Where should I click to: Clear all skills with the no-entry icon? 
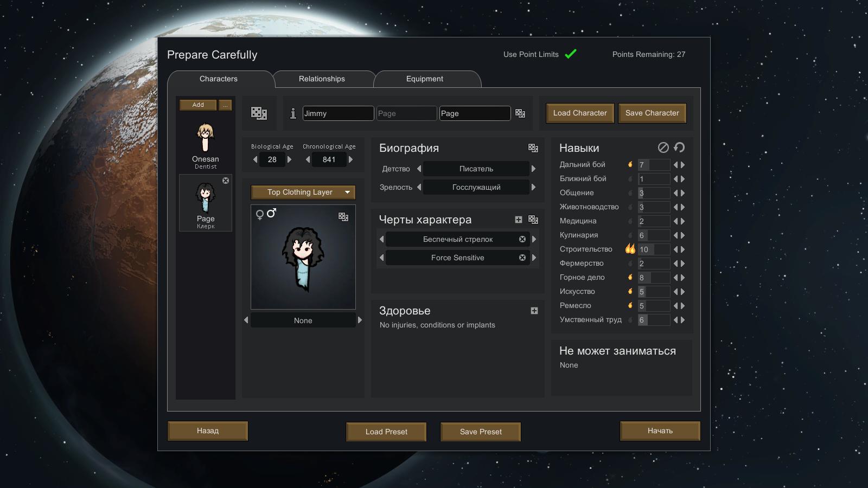pos(663,147)
